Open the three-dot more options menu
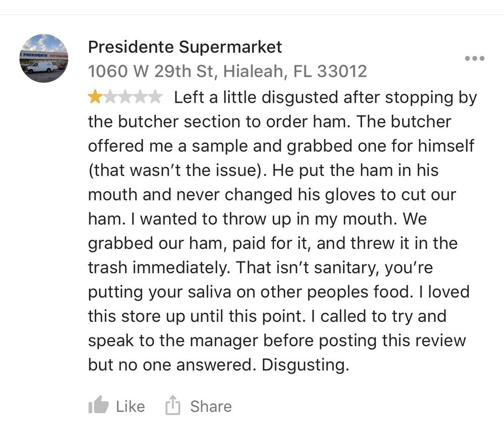Image resolution: width=504 pixels, height=424 pixels. coord(474,58)
